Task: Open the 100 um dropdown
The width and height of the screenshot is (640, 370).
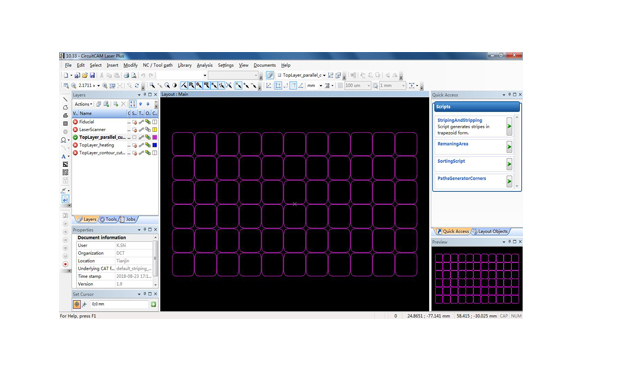Action: 369,86
